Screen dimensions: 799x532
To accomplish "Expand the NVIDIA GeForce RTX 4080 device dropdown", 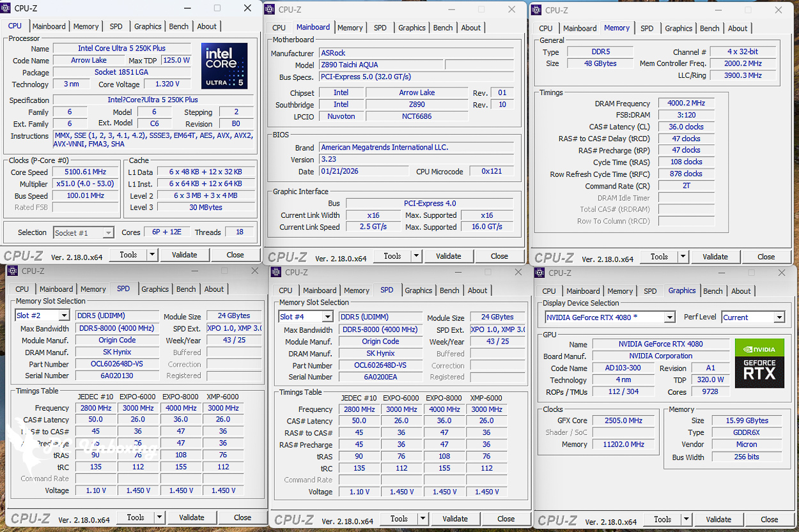I will (669, 317).
